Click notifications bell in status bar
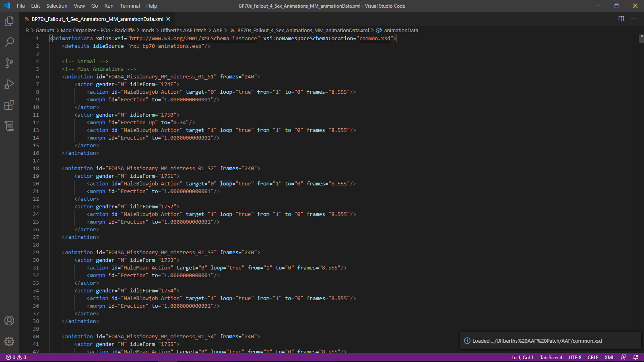 pyautogui.click(x=636, y=357)
